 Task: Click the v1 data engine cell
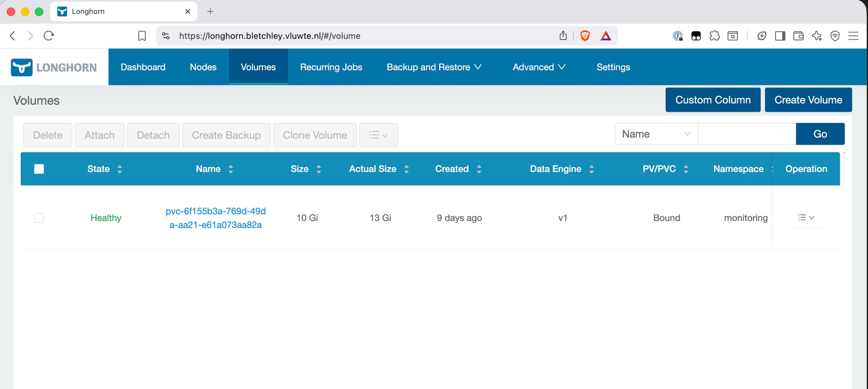pyautogui.click(x=563, y=218)
